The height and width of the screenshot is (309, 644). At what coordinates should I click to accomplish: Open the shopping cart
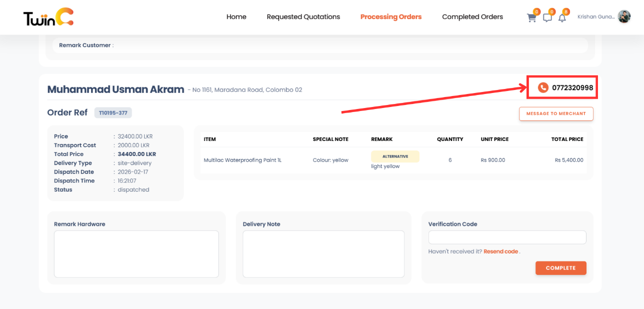531,16
